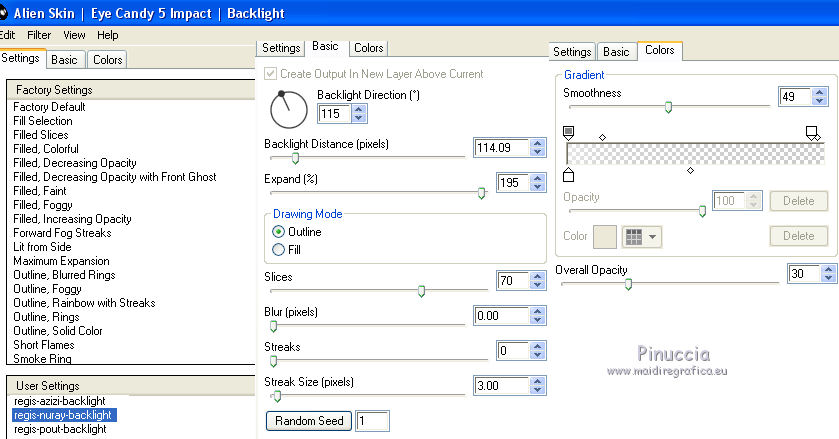The height and width of the screenshot is (439, 839).
Task: Click the Random Seed value field
Action: coord(372,421)
